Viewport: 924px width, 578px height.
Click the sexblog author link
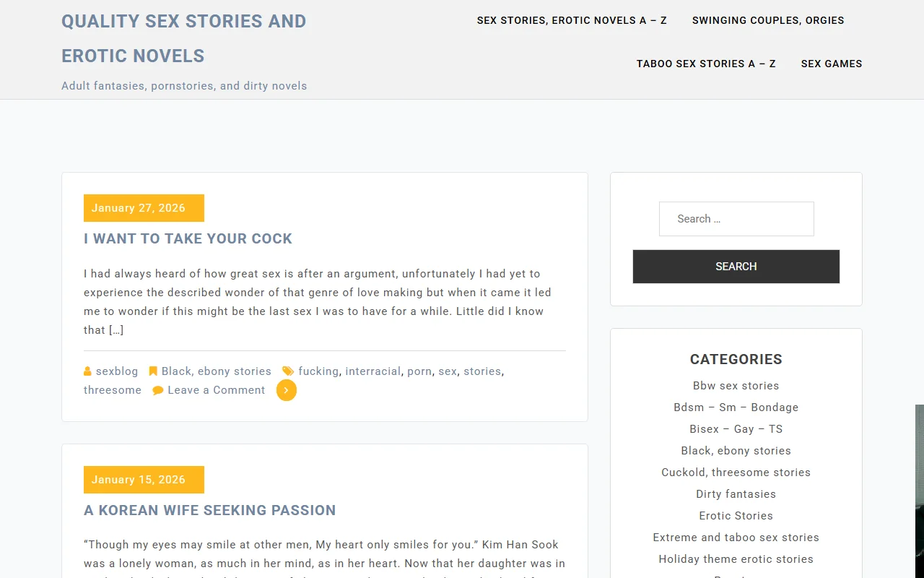coord(117,371)
